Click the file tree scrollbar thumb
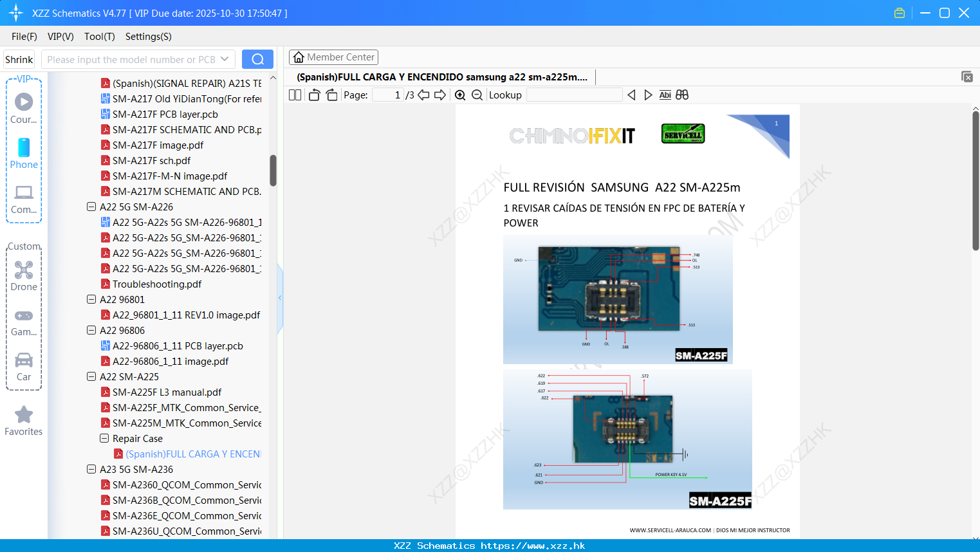980x552 pixels. [273, 170]
